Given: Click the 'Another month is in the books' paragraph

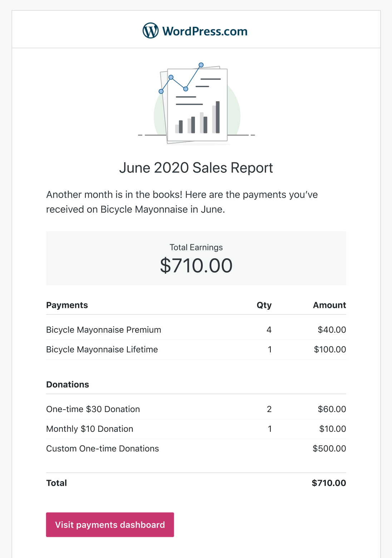Looking at the screenshot, I should (182, 202).
